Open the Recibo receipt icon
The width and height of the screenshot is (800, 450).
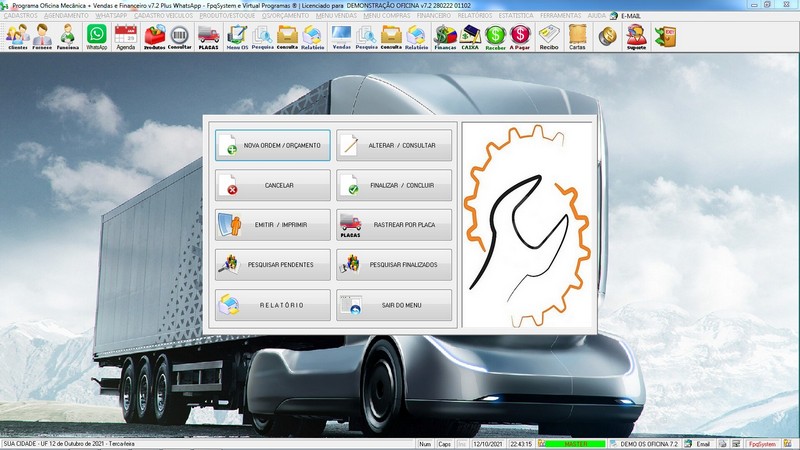(549, 37)
